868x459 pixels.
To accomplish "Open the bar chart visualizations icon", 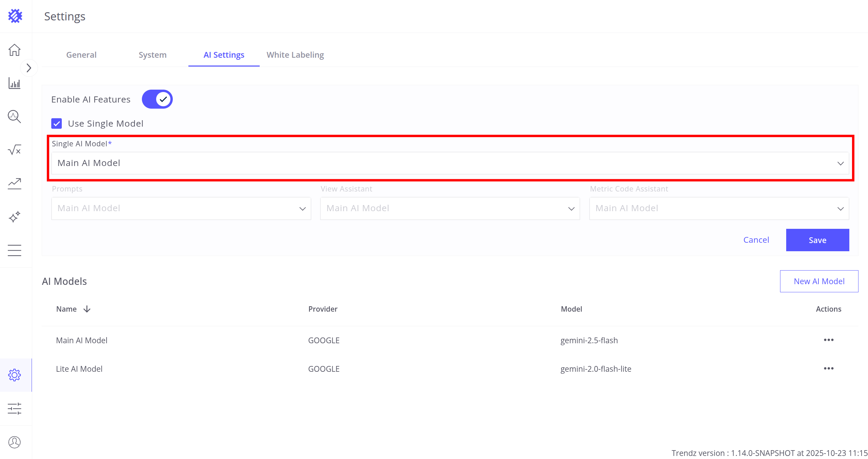I will click(x=14, y=83).
